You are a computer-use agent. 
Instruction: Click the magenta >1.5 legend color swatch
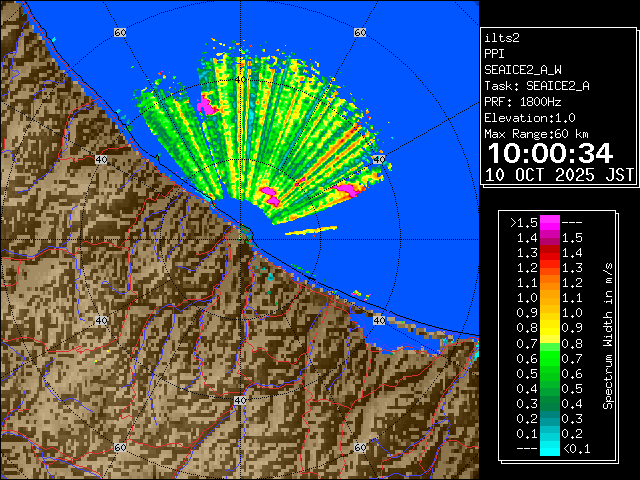(549, 223)
